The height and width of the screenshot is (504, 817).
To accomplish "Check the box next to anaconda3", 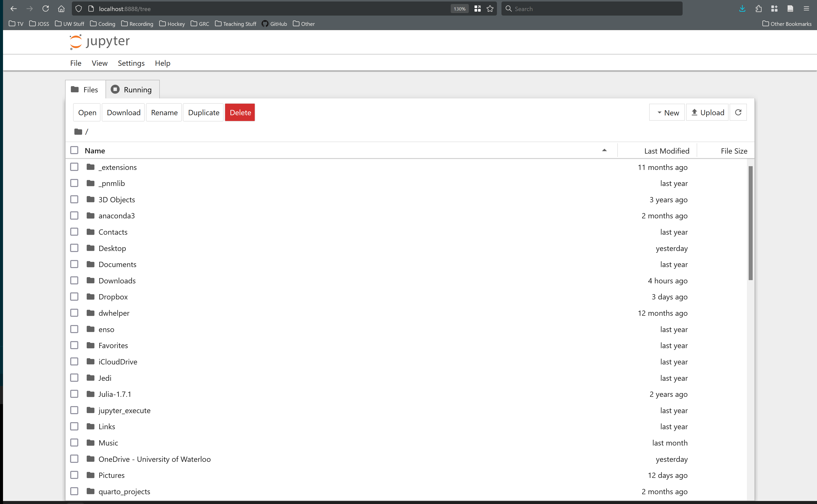I will (74, 216).
